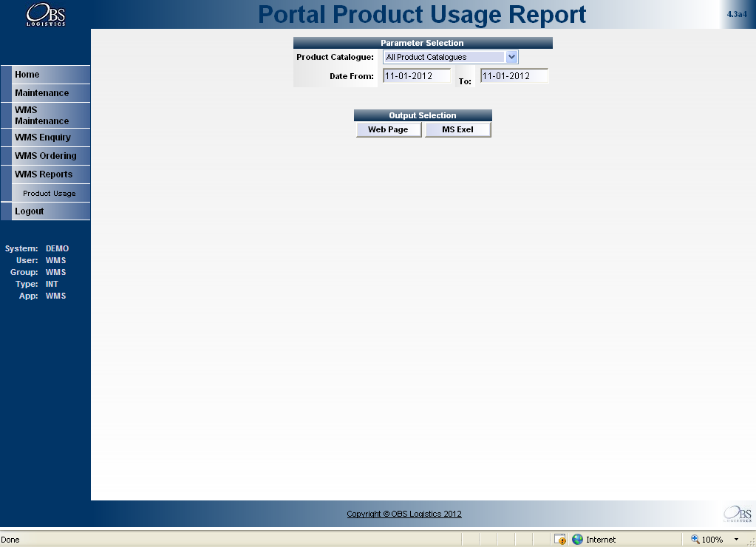Open the WMS Reports menu item
Image resolution: width=756 pixels, height=547 pixels.
(x=51, y=174)
